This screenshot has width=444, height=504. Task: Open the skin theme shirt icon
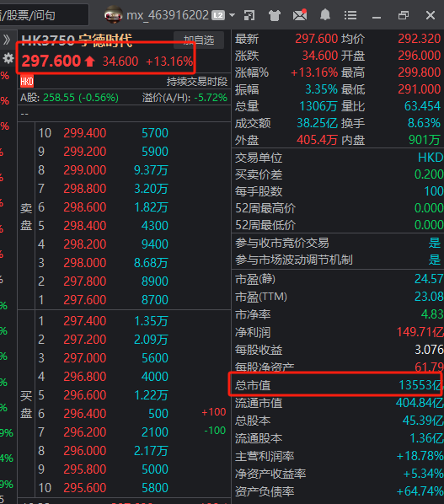coord(274,15)
